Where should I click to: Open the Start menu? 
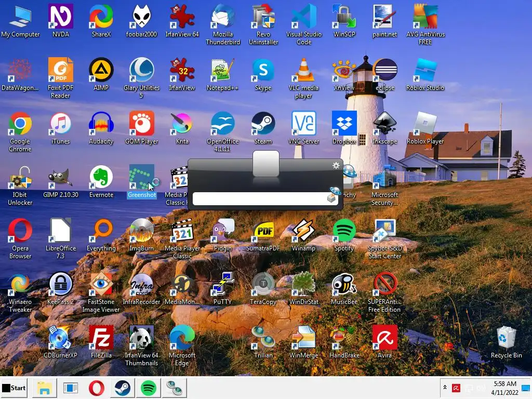14,388
